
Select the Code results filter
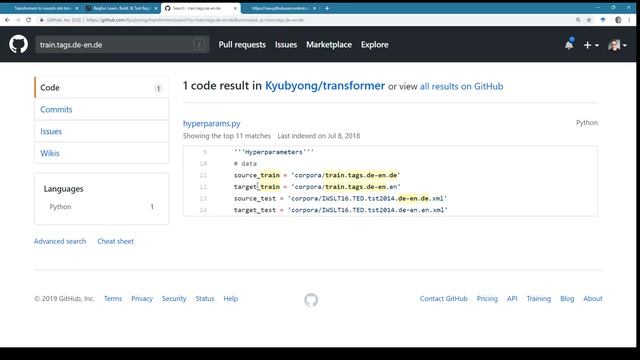pyautogui.click(x=101, y=87)
